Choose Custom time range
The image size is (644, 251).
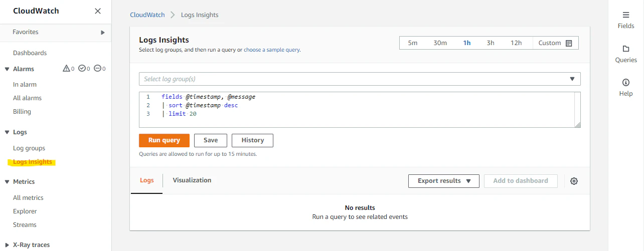[555, 43]
